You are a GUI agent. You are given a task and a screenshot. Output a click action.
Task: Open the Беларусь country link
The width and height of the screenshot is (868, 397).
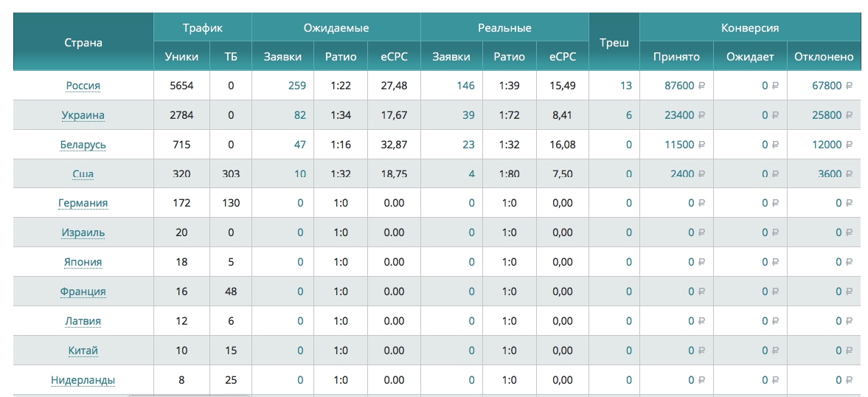tap(83, 145)
